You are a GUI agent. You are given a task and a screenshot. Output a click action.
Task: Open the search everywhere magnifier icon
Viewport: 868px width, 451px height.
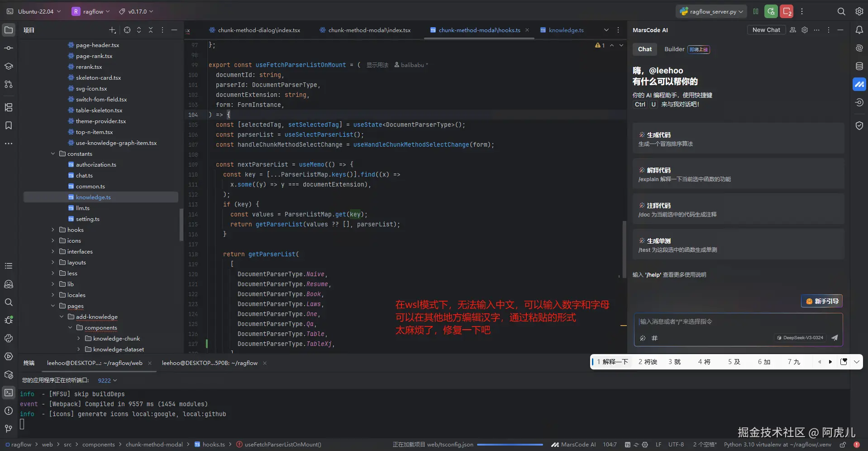coord(841,11)
